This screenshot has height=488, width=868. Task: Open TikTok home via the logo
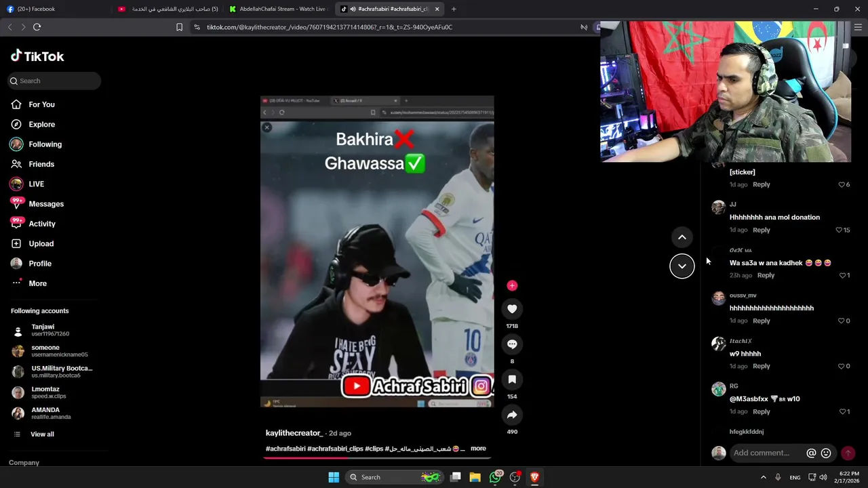coord(37,56)
